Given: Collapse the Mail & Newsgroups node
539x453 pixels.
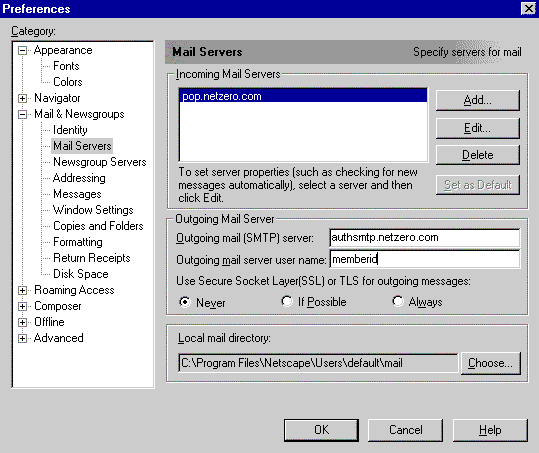Looking at the screenshot, I should [22, 114].
